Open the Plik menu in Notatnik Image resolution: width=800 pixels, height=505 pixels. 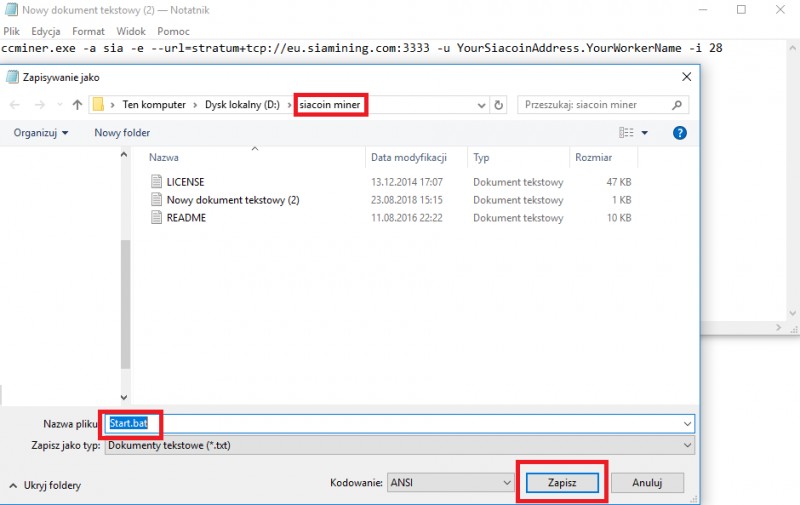[12, 31]
